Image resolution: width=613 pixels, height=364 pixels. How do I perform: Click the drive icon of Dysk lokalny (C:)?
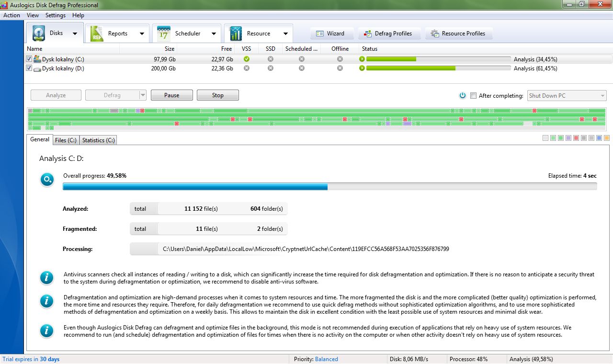click(x=37, y=59)
